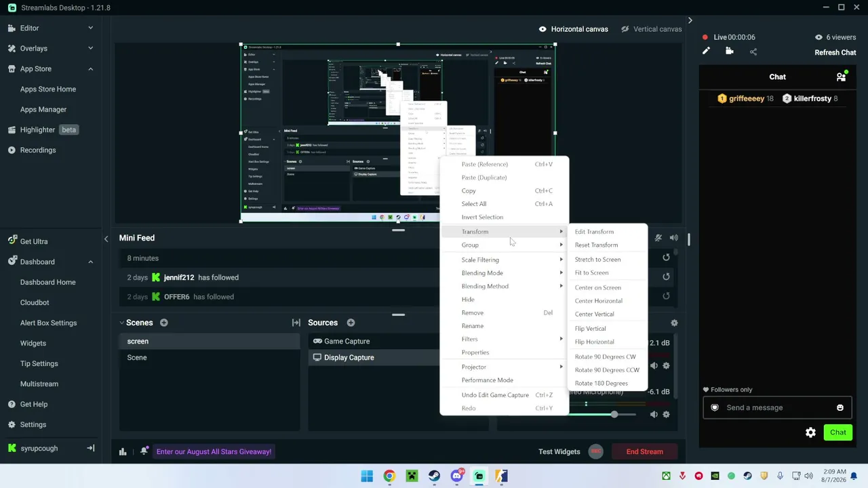This screenshot has width=868, height=488.
Task: Toggle Mini Feed speaker sound icon
Action: [674, 238]
